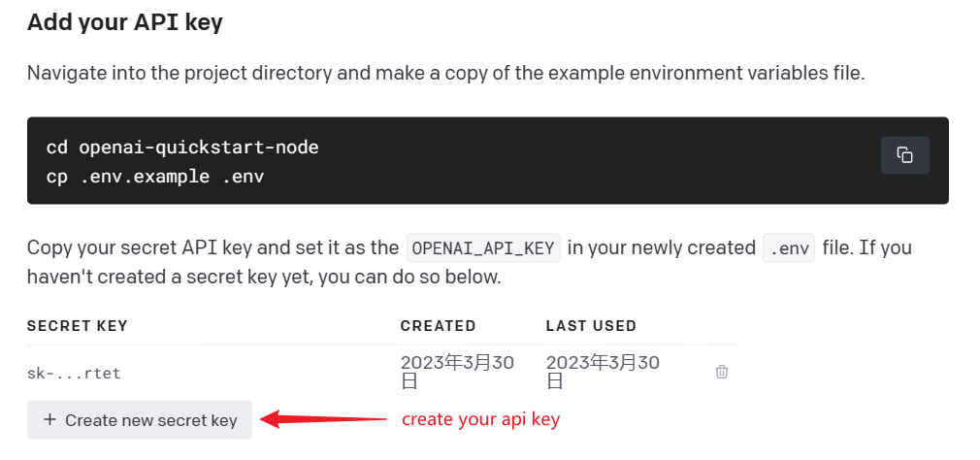Click the last used date of sk-...rtet key
980x460 pixels.
[x=603, y=372]
